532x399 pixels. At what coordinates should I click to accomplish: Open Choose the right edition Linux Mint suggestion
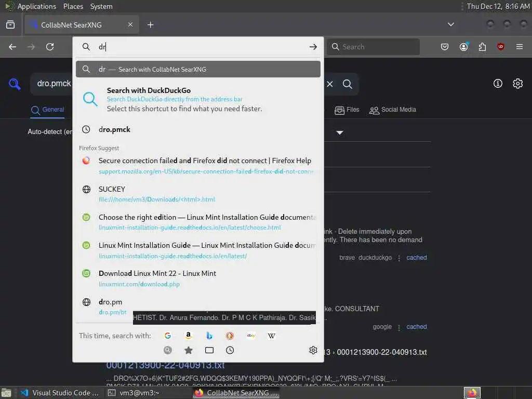(198, 222)
